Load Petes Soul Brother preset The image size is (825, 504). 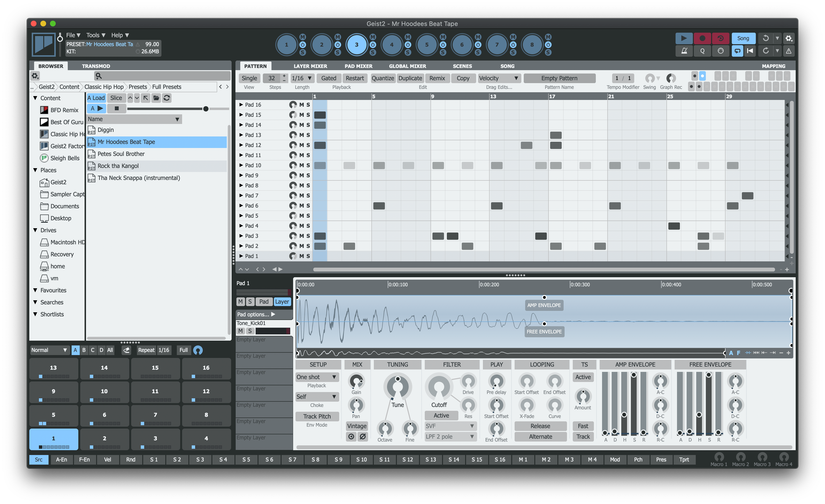tap(121, 154)
